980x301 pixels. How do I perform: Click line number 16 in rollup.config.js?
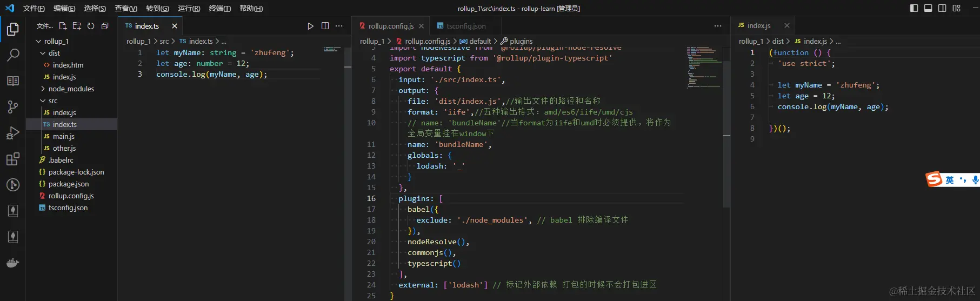coord(371,198)
